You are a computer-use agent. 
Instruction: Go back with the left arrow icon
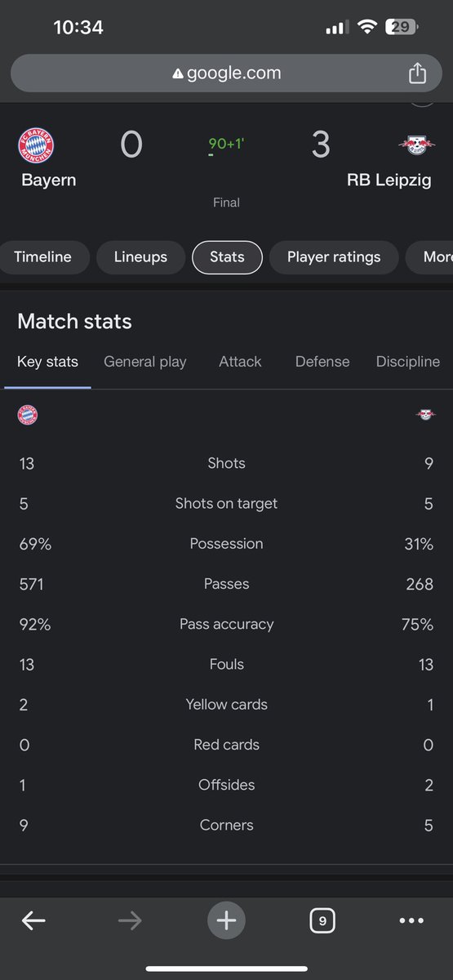pyautogui.click(x=33, y=921)
